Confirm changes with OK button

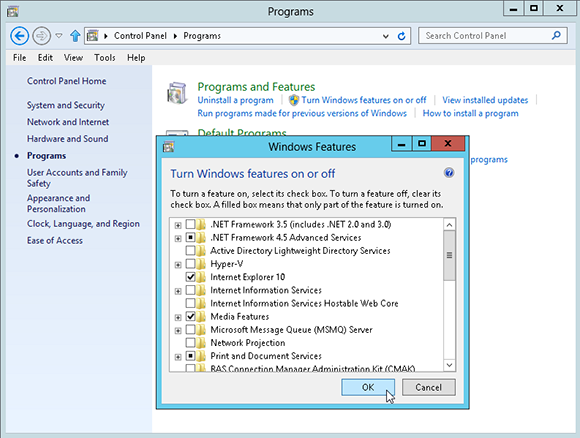368,387
